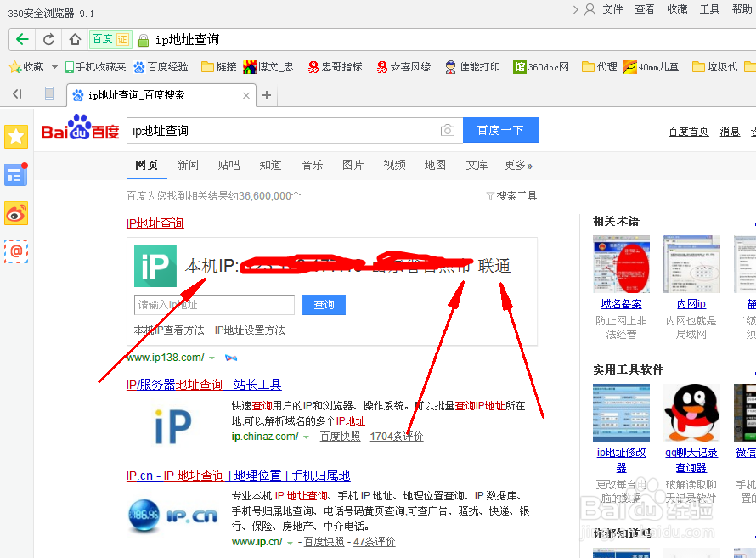Open 360doc网 bookmark
Screen dimensions: 756x558
541,67
